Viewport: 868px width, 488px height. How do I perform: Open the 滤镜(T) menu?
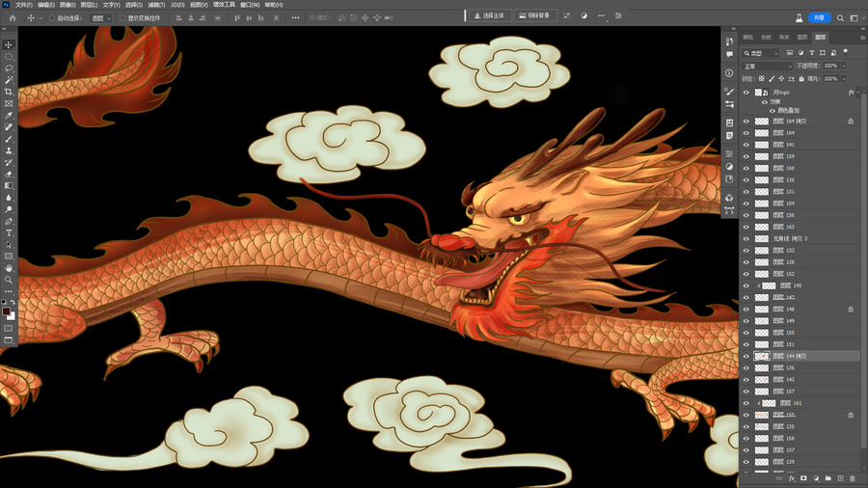click(156, 5)
